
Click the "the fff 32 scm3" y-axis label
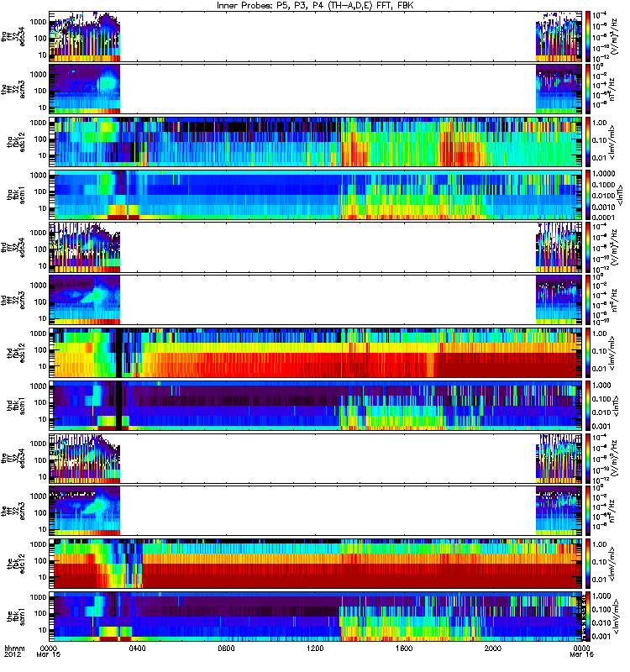coord(13,511)
